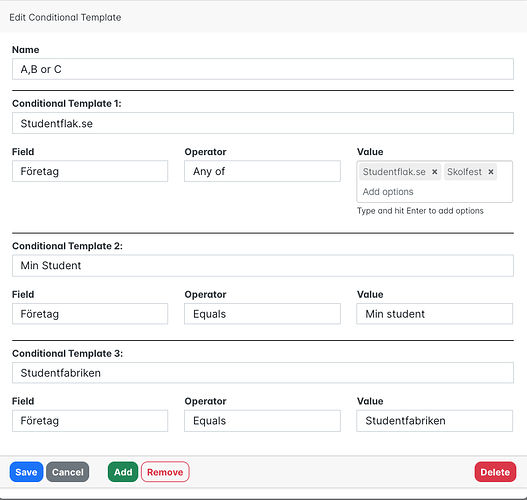Open the Equals operator dropdown in Template 3
The width and height of the screenshot is (527, 500).
tap(262, 421)
